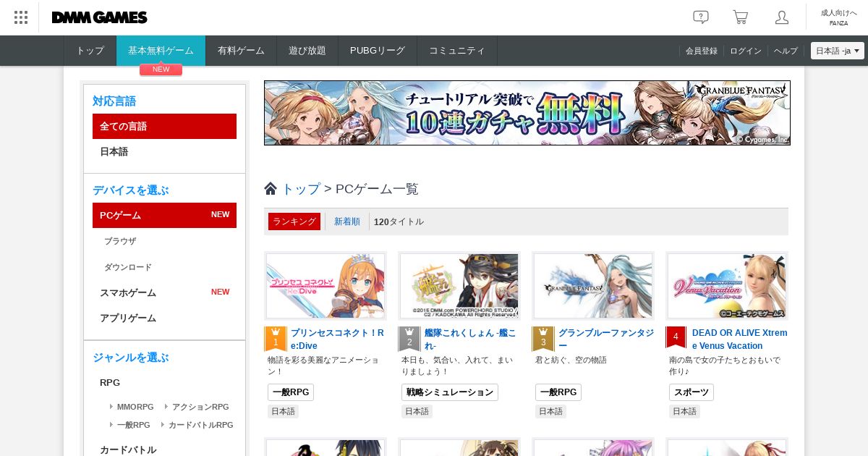Click the 会員登録 link
The height and width of the screenshot is (456, 868).
pyautogui.click(x=702, y=51)
